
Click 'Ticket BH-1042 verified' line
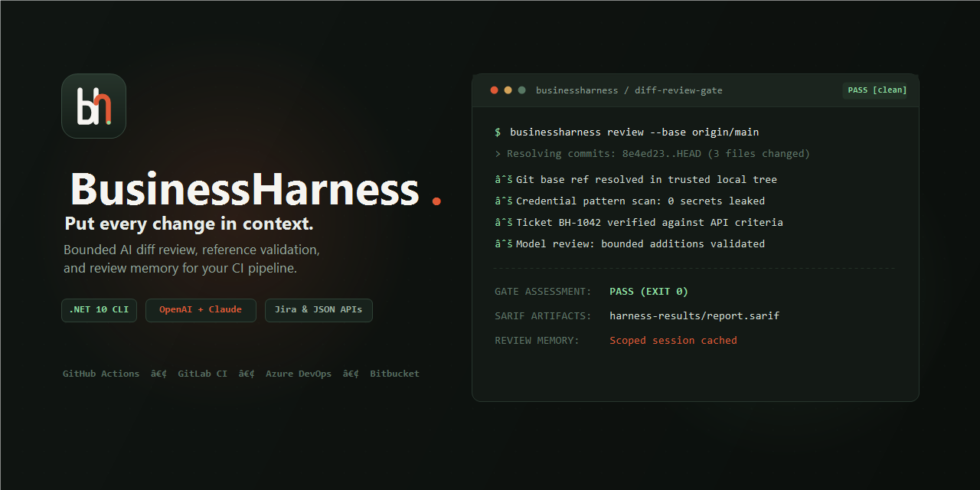pyautogui.click(x=639, y=223)
